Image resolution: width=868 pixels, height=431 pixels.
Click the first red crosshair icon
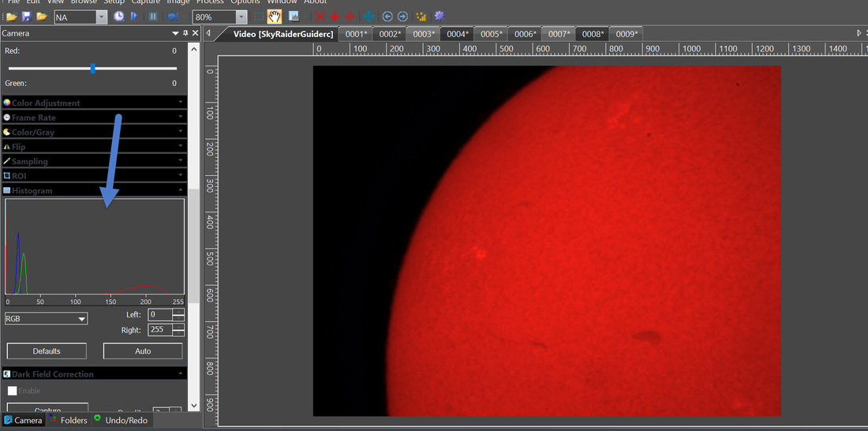[335, 17]
